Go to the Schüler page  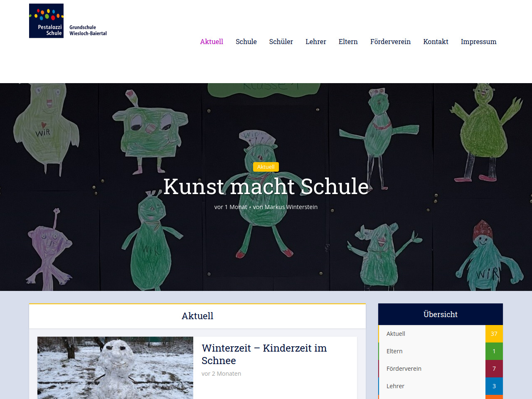pos(281,42)
